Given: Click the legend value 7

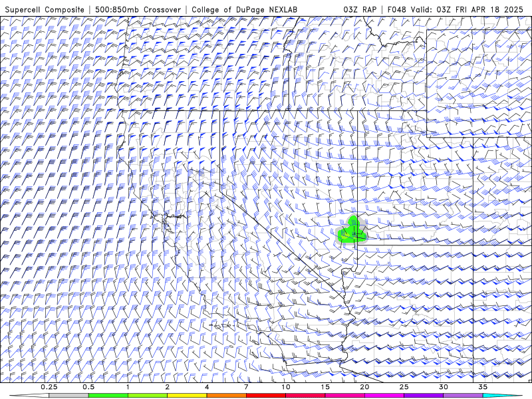Looking at the screenshot, I should click(246, 387).
